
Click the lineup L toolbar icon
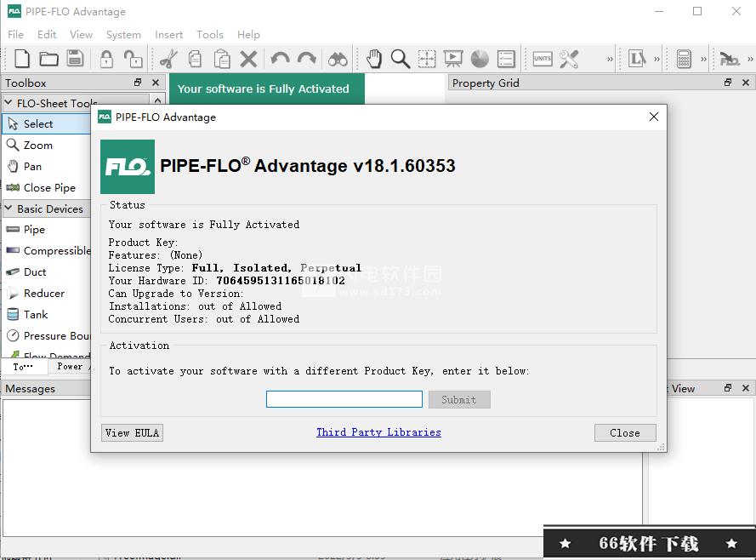(637, 59)
